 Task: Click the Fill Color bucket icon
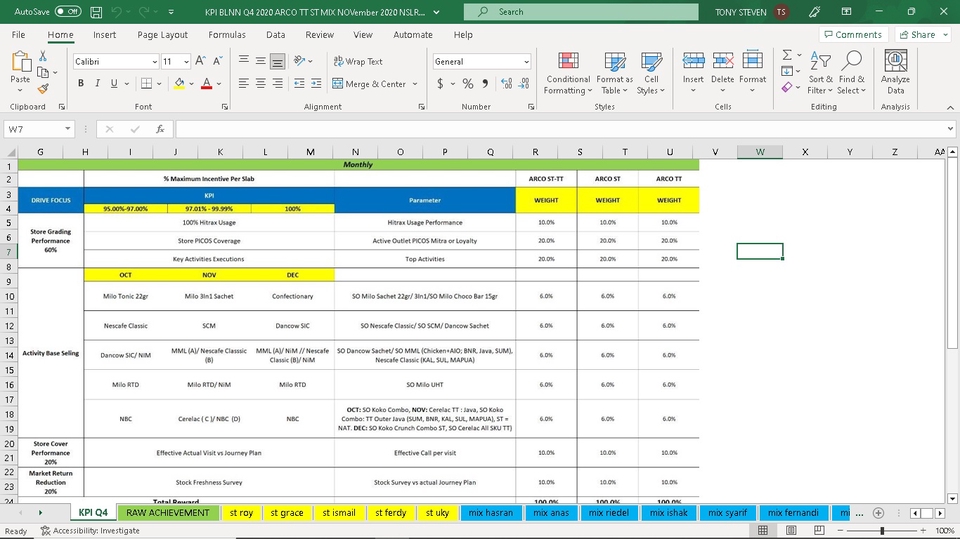[179, 83]
